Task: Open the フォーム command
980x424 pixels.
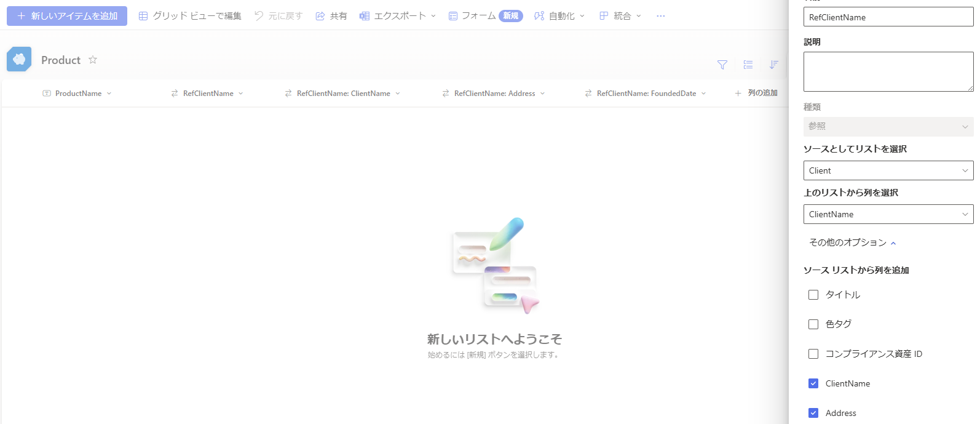Action: coord(485,16)
